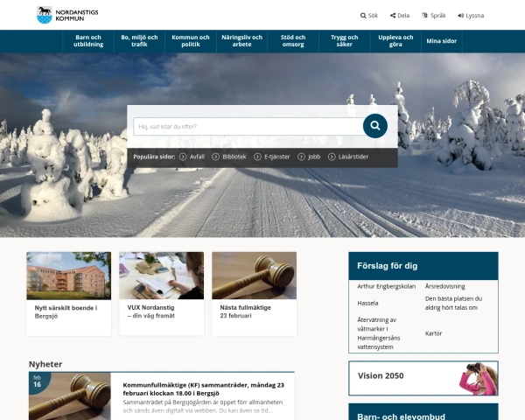Screen dimensions: 525x420
Task: Open the Barn och utbildning menu
Action: coord(88,41)
